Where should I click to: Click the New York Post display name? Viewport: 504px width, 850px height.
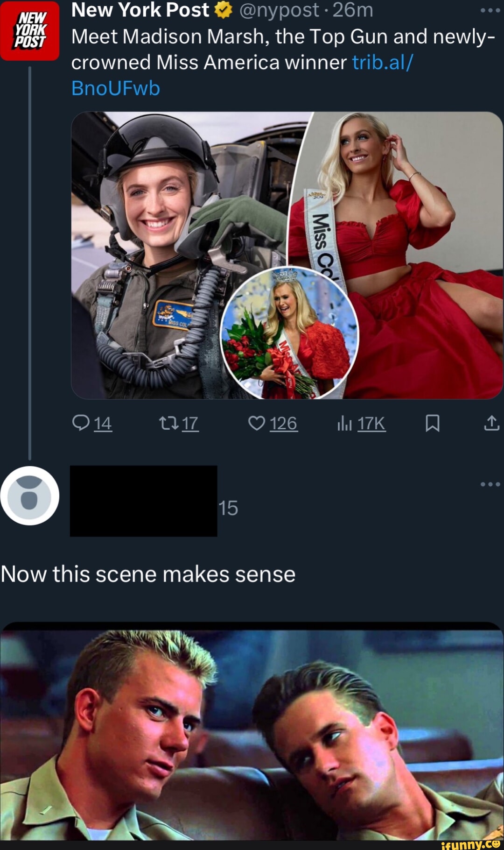pyautogui.click(x=140, y=10)
